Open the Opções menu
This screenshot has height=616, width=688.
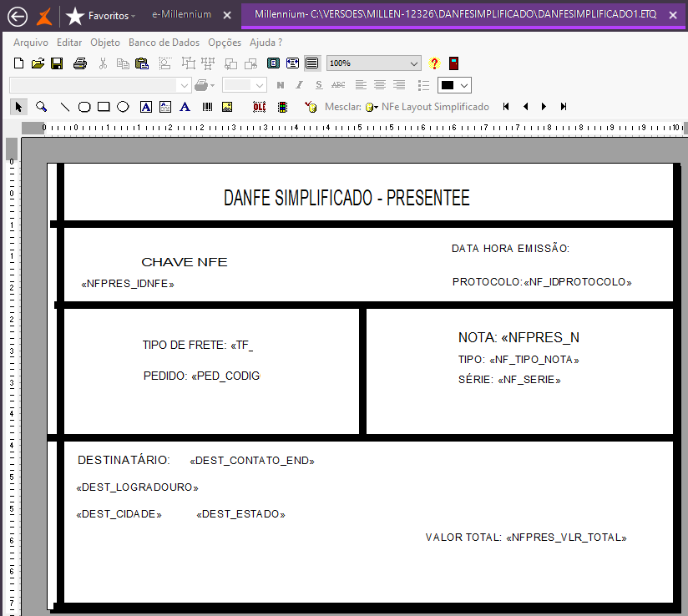225,43
